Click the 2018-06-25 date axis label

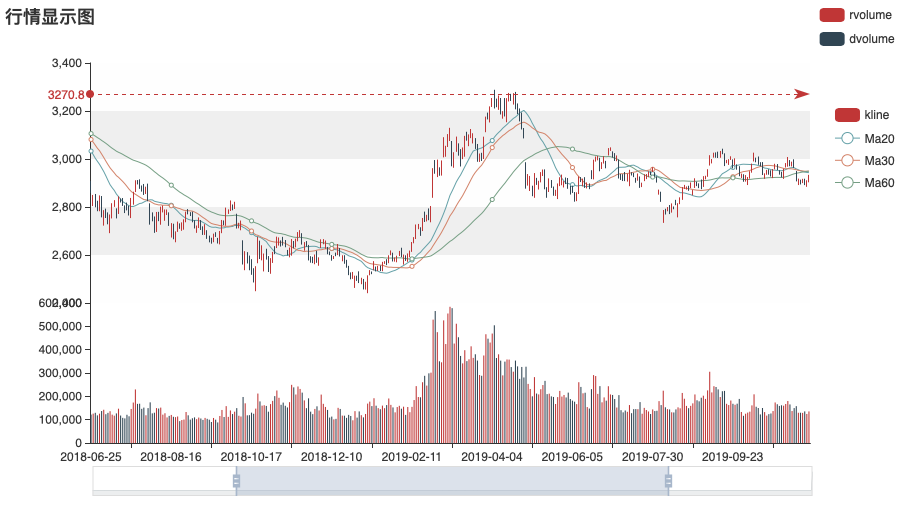(x=91, y=456)
